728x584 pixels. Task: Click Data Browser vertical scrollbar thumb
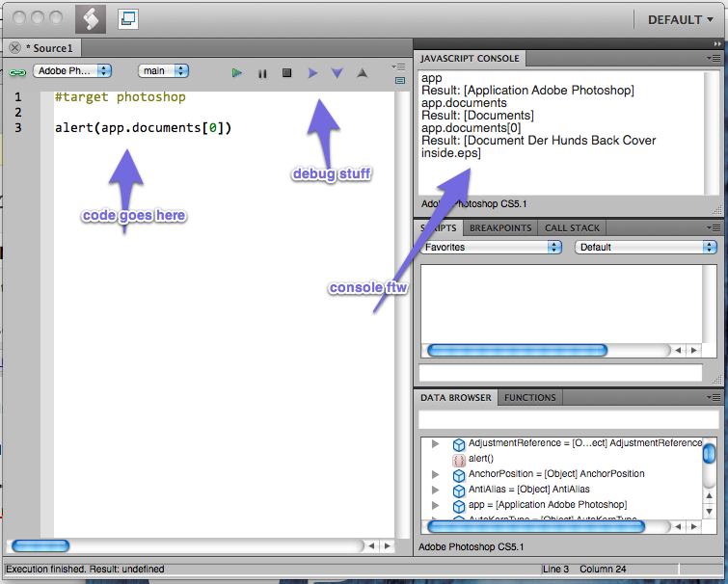click(x=709, y=453)
